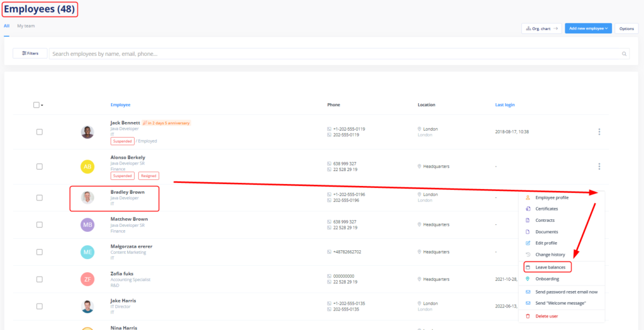Open Jack Bennett's employee name link
This screenshot has height=330, width=644.
(x=125, y=123)
